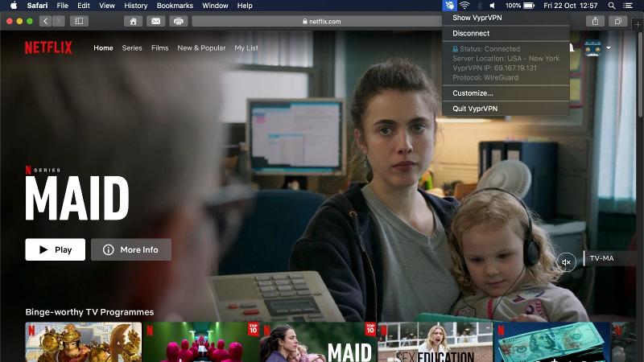Click the Netflix profile avatar
The height and width of the screenshot is (362, 644).
click(592, 48)
